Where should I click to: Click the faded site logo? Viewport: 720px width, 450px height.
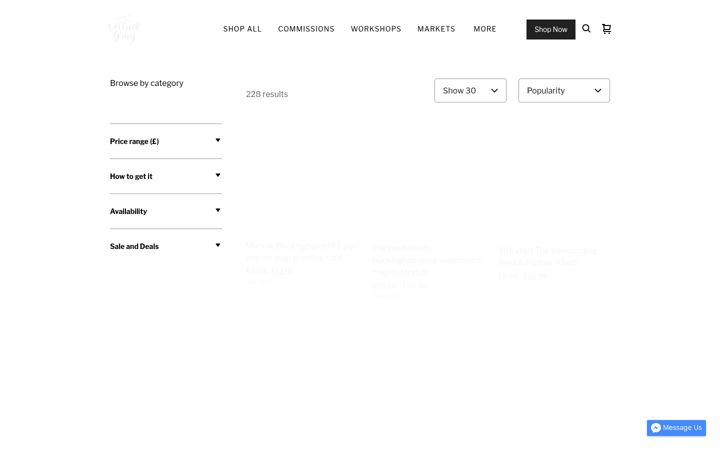(x=124, y=29)
